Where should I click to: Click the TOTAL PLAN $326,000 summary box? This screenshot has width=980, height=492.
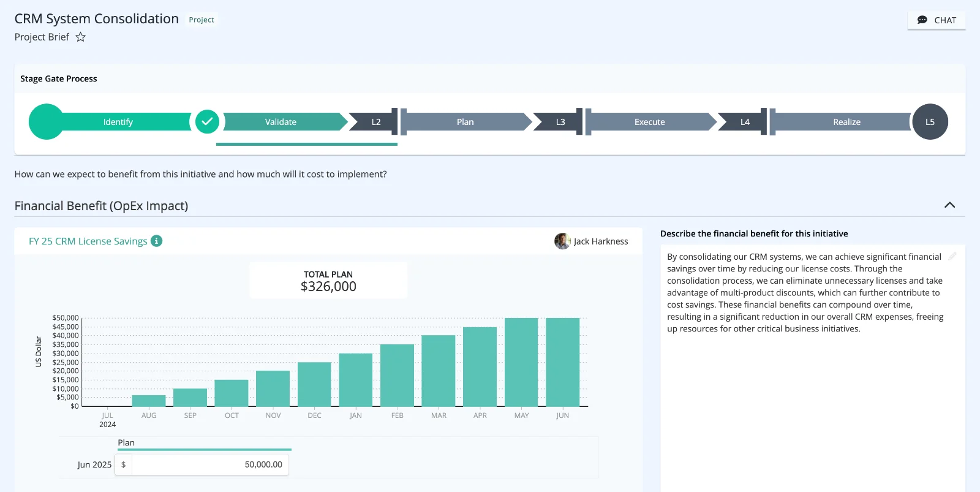coord(328,281)
